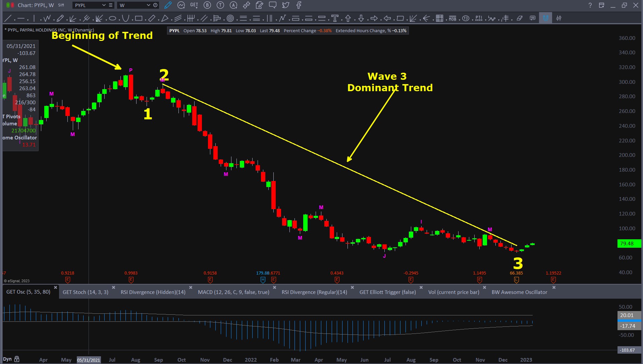Toggle the blue pencil drawing mode
The height and width of the screenshot is (364, 643).
[x=168, y=5]
